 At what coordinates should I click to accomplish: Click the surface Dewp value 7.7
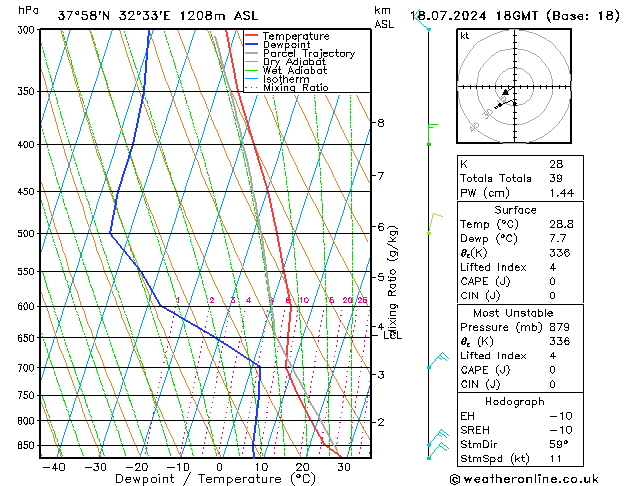558,238
